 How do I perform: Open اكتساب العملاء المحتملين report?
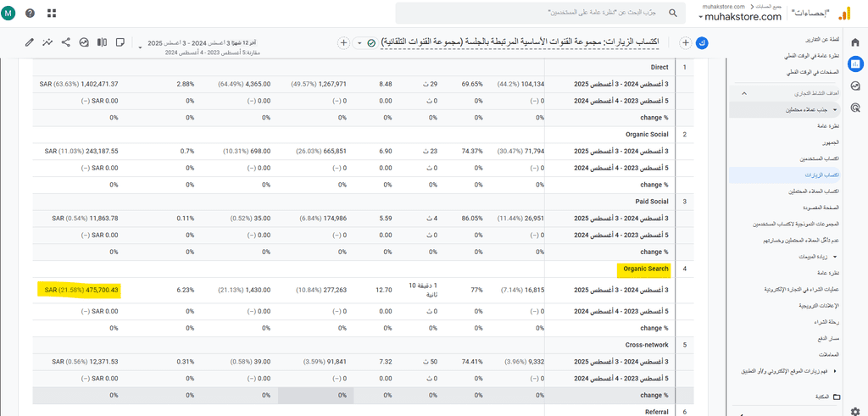click(x=814, y=191)
